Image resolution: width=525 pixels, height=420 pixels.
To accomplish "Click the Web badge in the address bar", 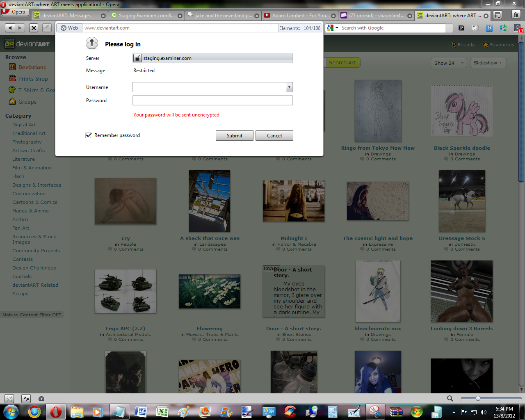I will point(69,28).
